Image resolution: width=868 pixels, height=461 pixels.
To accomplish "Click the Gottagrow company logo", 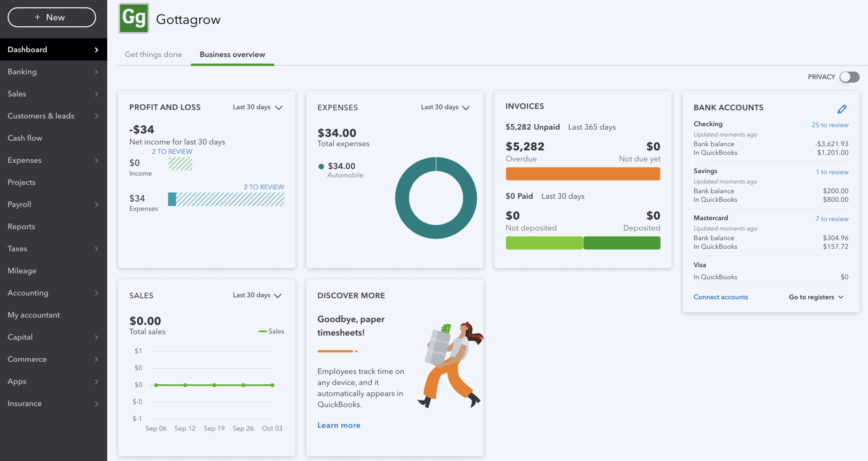I will coord(133,18).
